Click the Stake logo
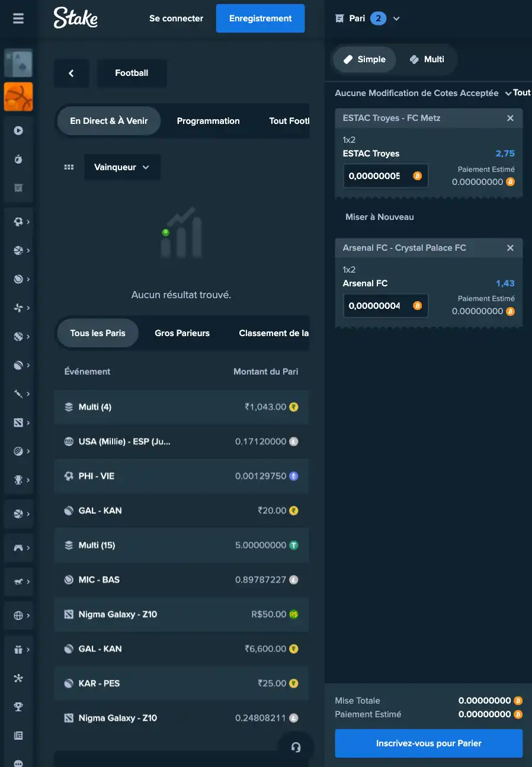 (76, 18)
